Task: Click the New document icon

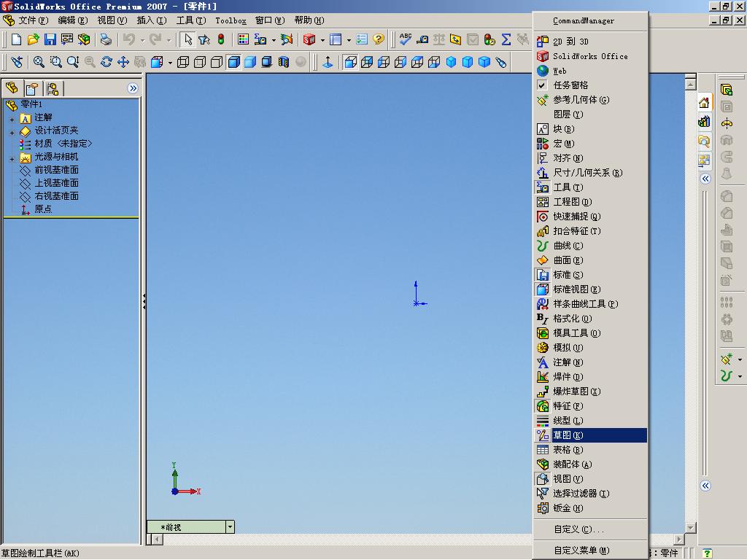Action: pyautogui.click(x=16, y=39)
